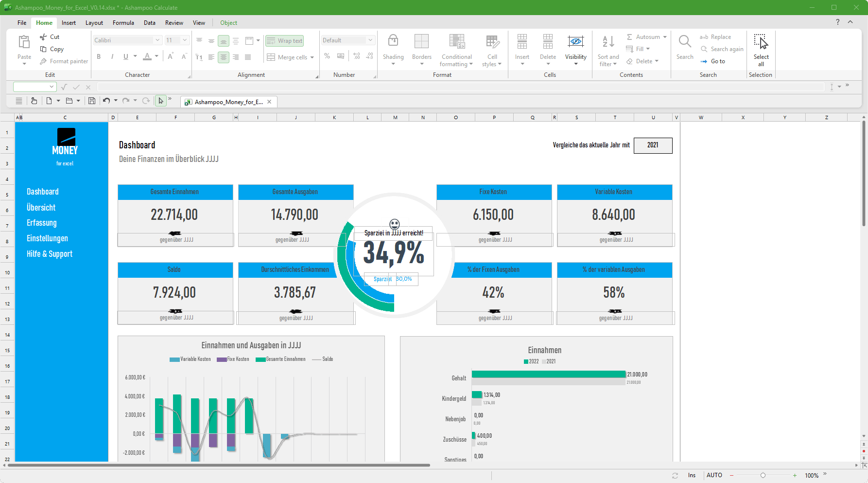Click the formula bar input

click(461, 87)
